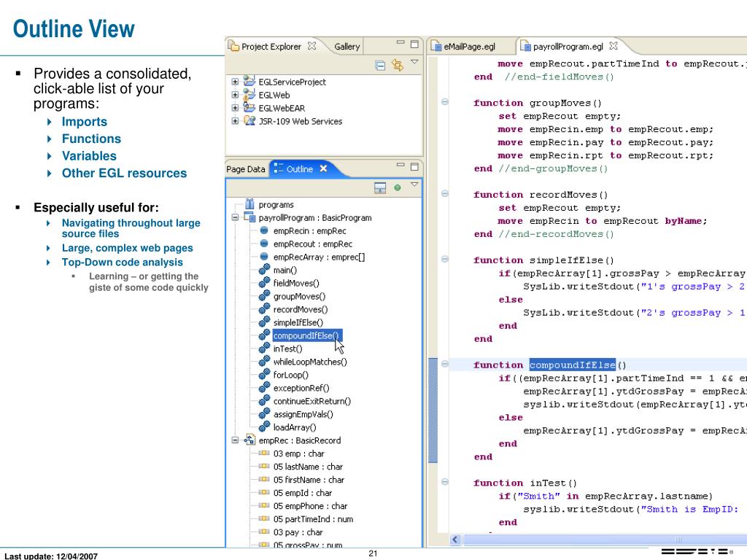The height and width of the screenshot is (560, 747).
Task: Click the editor horizontal scrollbar left arrow
Action: [455, 540]
